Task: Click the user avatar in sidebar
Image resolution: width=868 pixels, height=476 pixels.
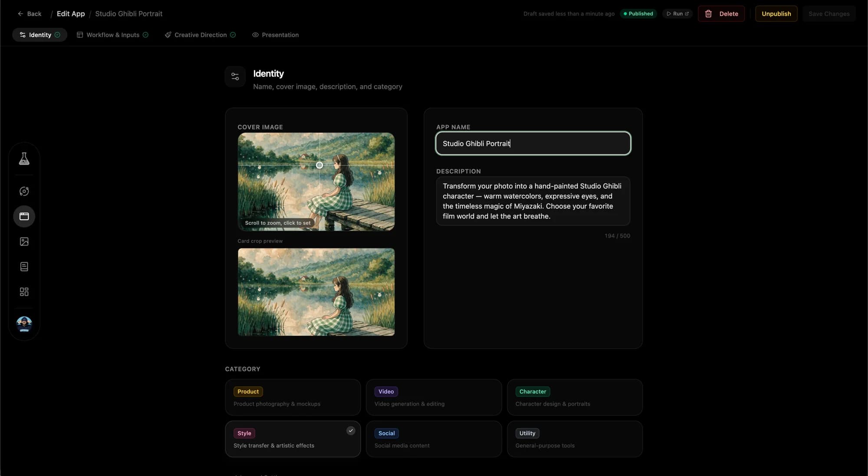Action: pyautogui.click(x=24, y=324)
